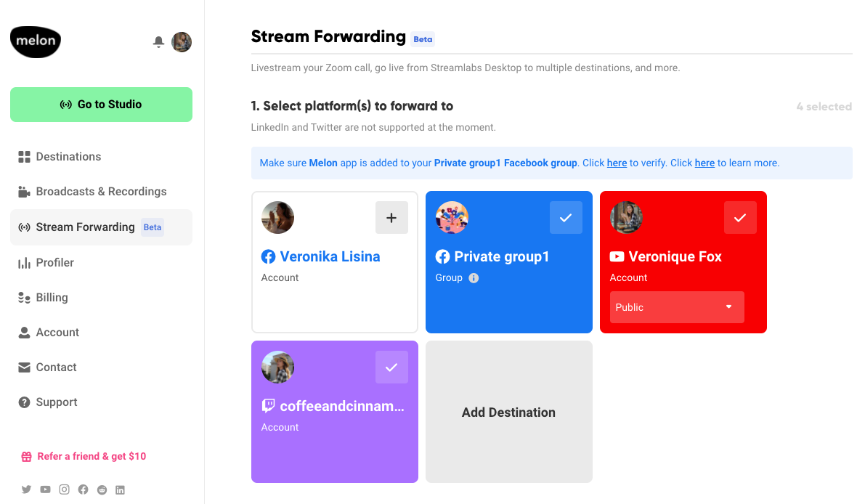Click the info icon next to Group
This screenshot has height=504, width=865.
coord(474,278)
